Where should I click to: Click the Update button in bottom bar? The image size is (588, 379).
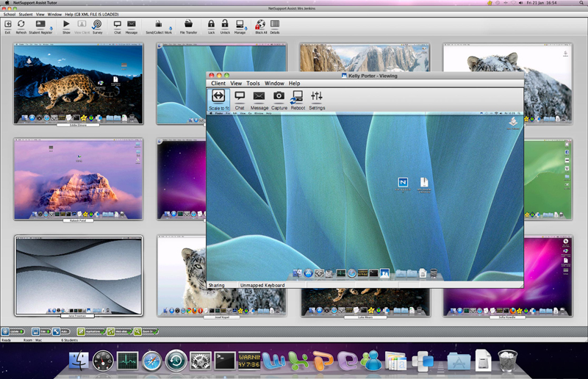[x=13, y=332]
